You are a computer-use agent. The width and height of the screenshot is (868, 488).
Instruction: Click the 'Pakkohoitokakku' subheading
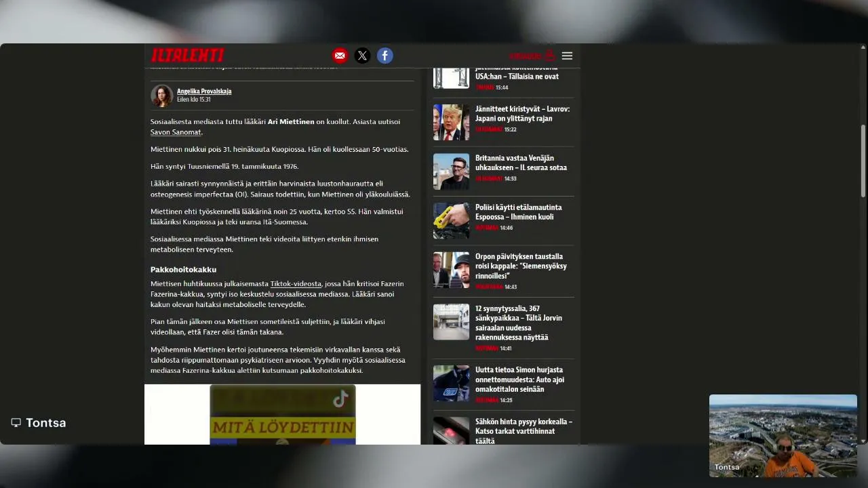(x=183, y=270)
